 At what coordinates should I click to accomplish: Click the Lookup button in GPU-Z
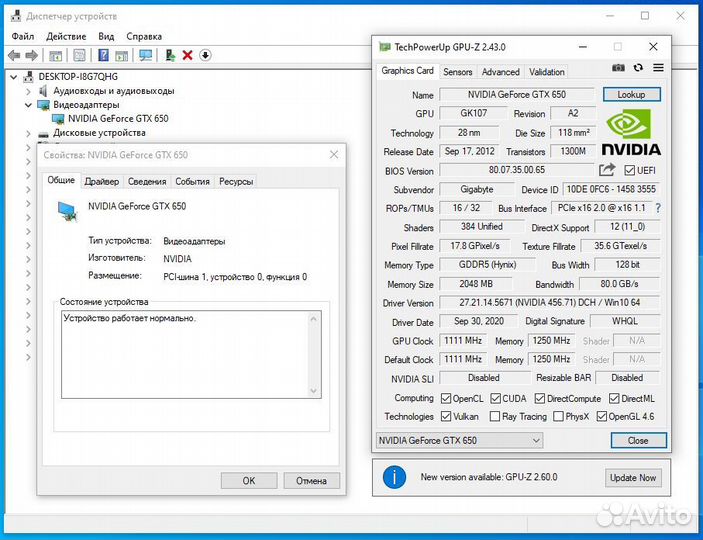(x=631, y=95)
